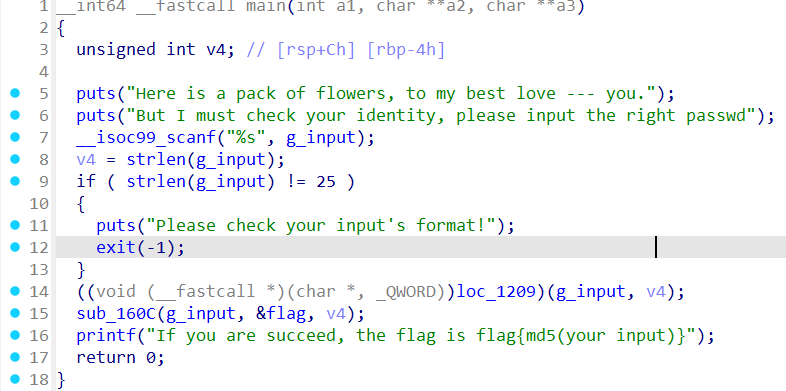
Task: Click the if keyword on line 9
Action: pos(86,181)
